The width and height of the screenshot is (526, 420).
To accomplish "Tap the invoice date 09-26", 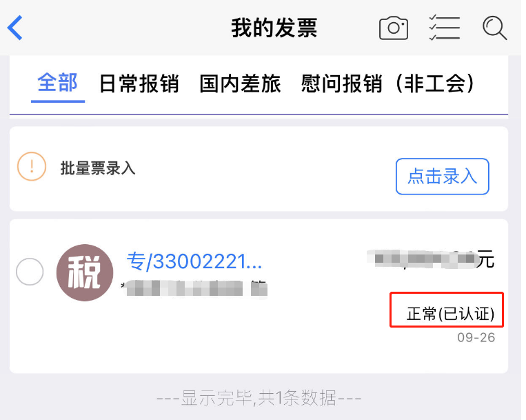I will click(x=476, y=337).
